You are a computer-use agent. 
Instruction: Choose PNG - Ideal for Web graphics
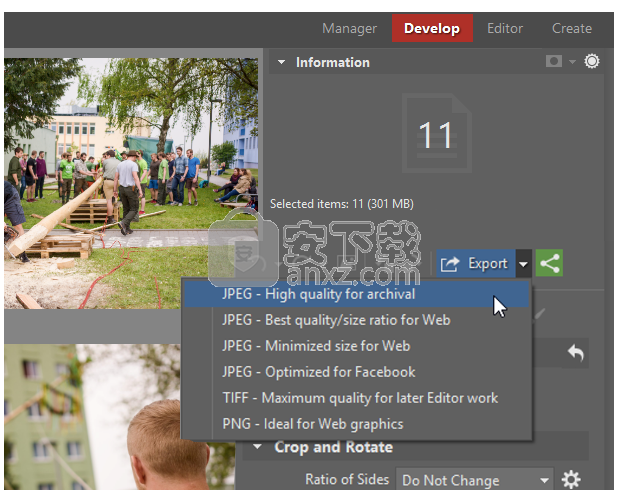point(356,424)
